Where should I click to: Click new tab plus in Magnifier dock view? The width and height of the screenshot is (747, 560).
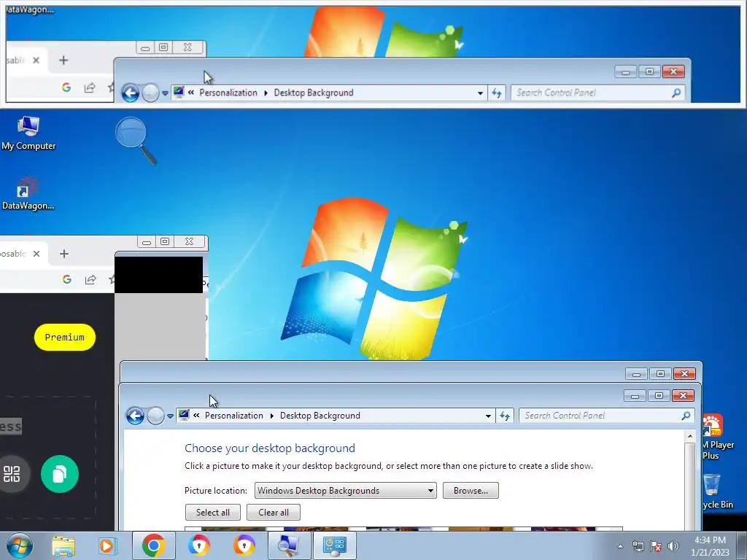[63, 60]
